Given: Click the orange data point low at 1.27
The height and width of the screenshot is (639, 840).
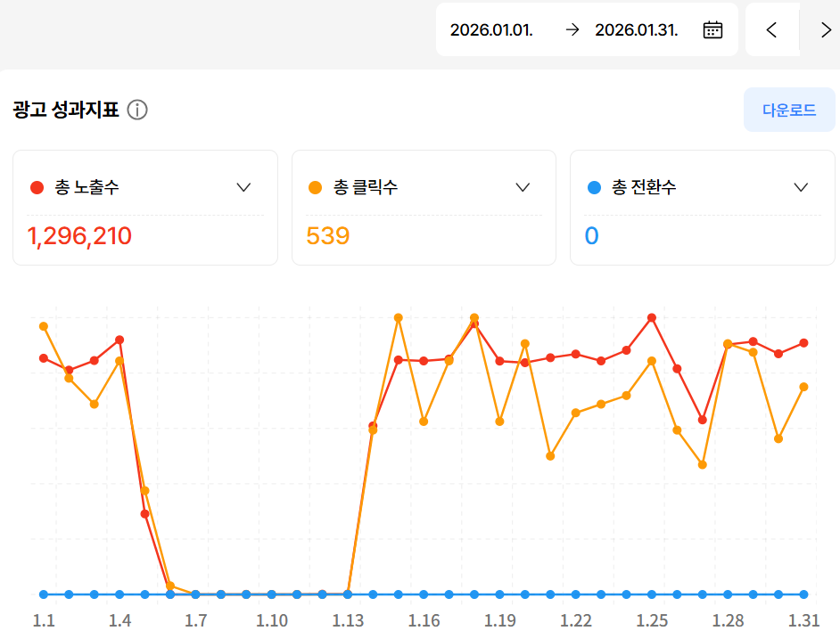Looking at the screenshot, I should coord(703,464).
